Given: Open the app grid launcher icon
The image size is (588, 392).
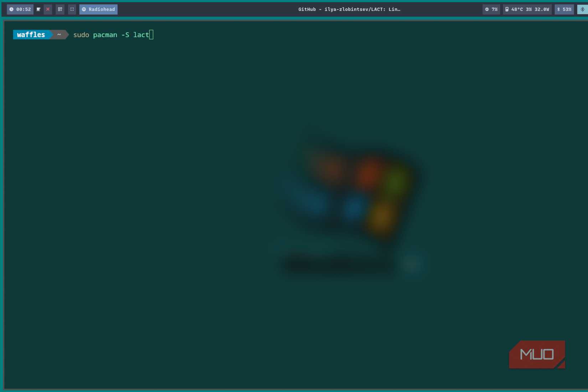Looking at the screenshot, I should click(60, 9).
